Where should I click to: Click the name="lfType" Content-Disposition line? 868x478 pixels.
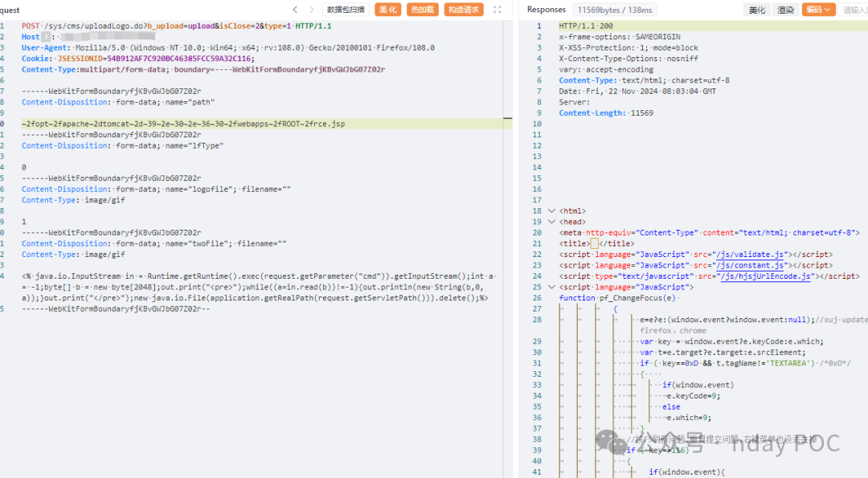pyautogui.click(x=122, y=146)
